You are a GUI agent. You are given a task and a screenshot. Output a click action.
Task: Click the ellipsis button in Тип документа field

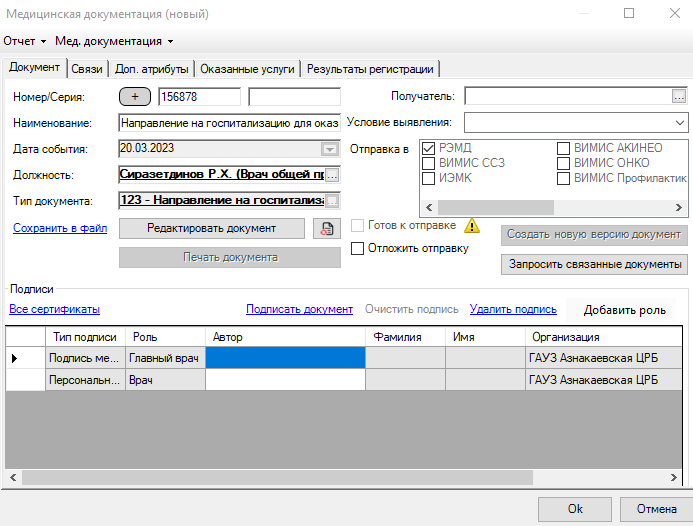click(x=332, y=200)
